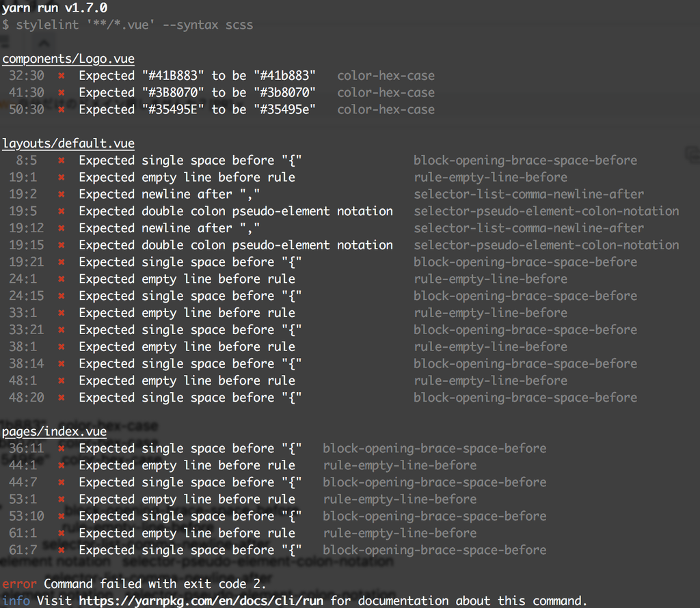
Task: Click the line number 33:21
Action: coord(27,330)
